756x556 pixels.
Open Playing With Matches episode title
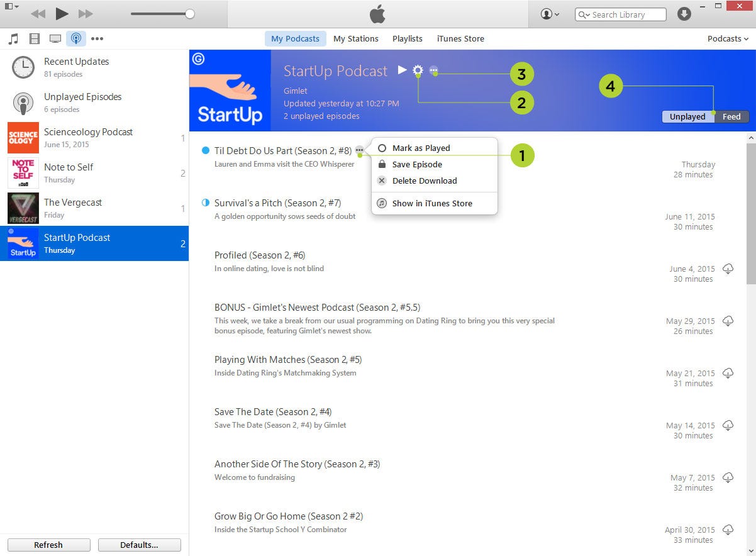[288, 360]
